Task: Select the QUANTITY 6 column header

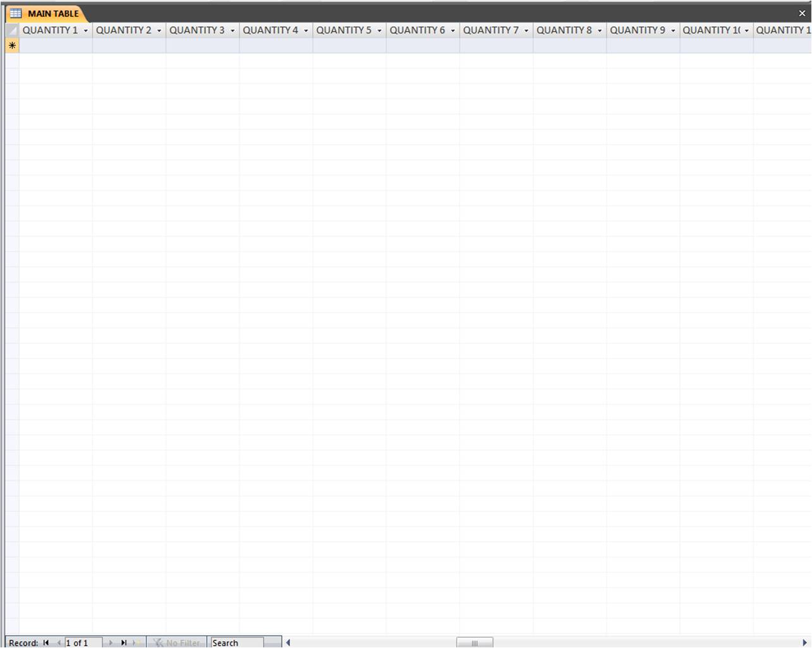Action: click(x=423, y=30)
